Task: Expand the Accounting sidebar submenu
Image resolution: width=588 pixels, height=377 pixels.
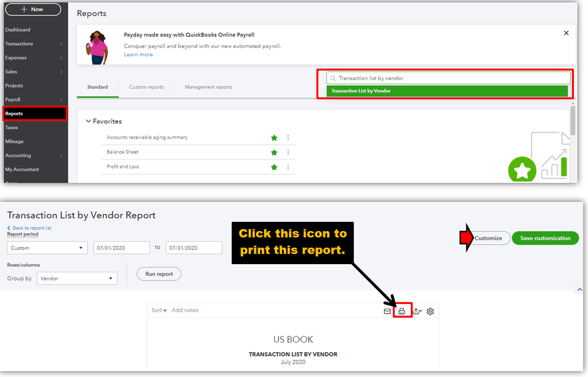Action: click(x=61, y=155)
